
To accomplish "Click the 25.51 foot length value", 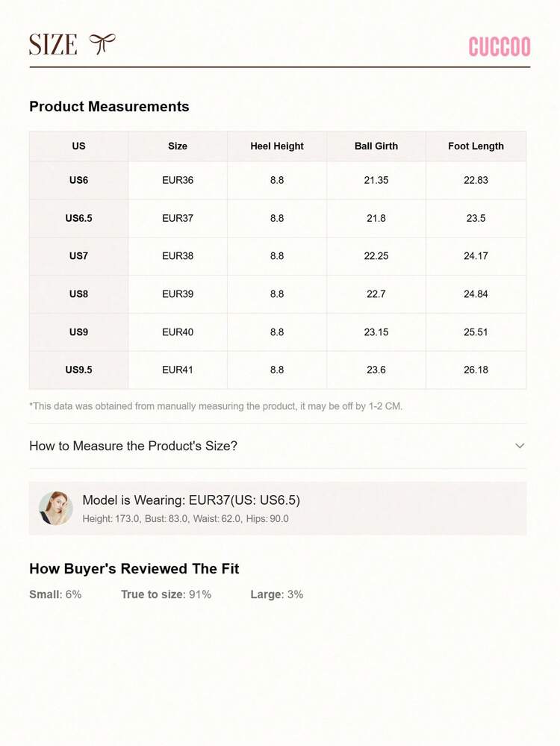I will [476, 332].
